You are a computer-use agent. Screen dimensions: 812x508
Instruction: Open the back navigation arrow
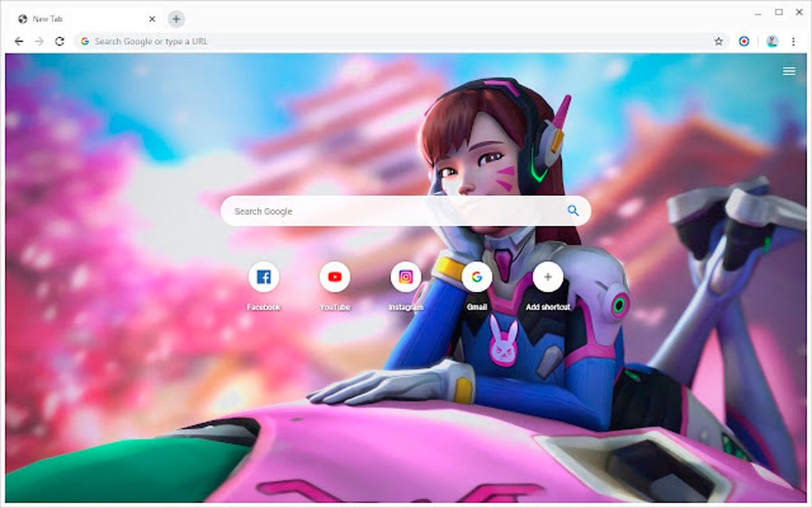tap(18, 40)
